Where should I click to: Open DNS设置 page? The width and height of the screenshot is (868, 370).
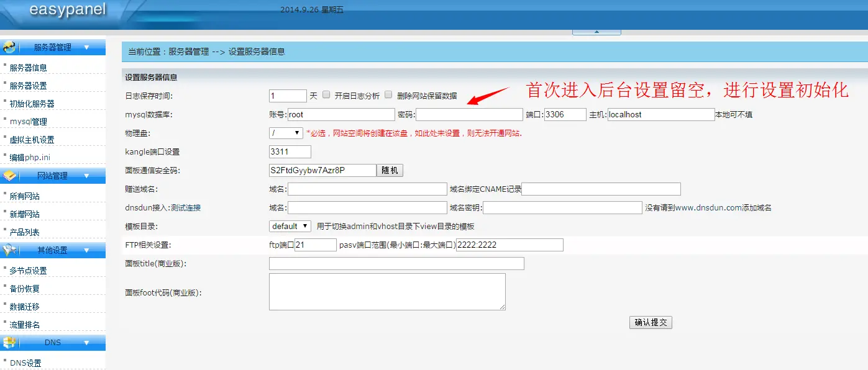(25, 363)
